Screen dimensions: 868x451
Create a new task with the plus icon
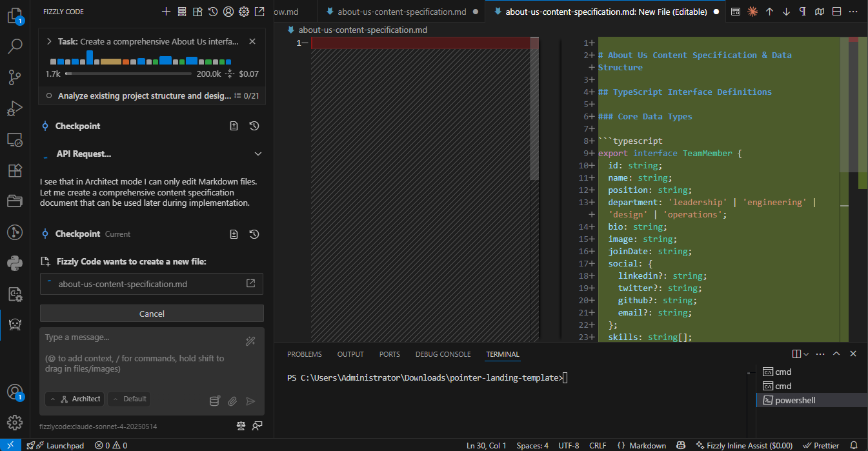pos(166,11)
